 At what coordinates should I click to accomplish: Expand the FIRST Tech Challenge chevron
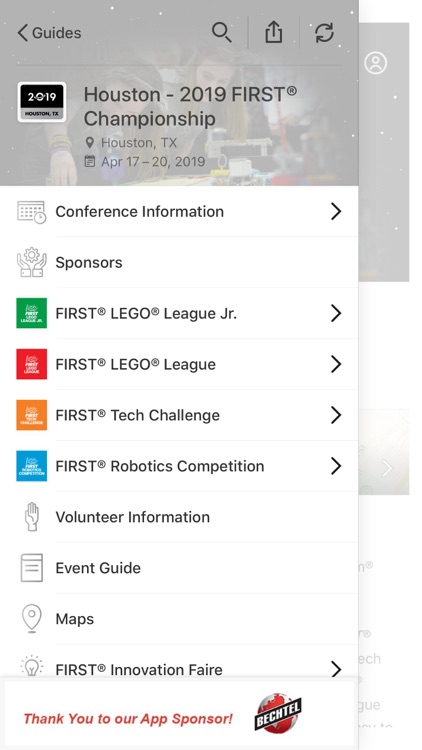pos(336,415)
